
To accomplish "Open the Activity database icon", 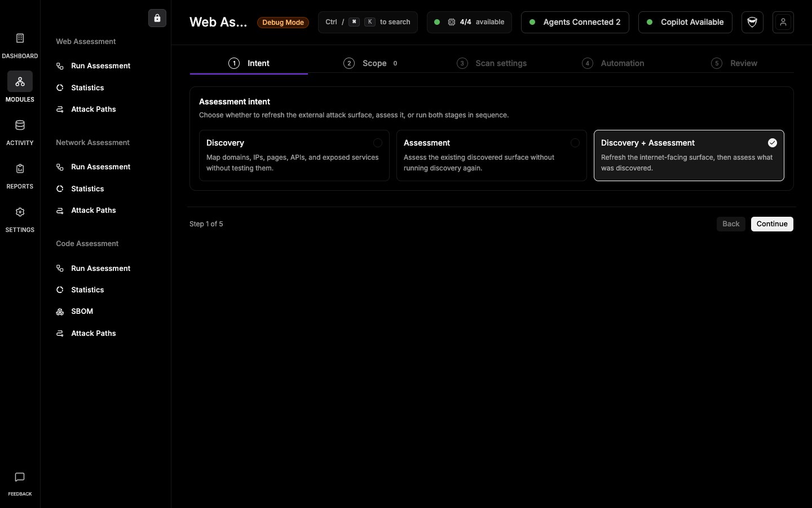I will (x=20, y=125).
